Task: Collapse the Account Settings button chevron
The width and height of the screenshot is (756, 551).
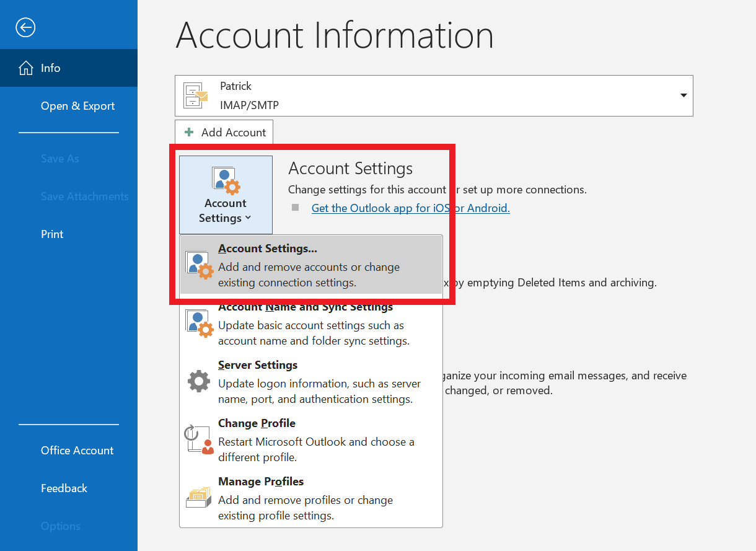Action: coord(248,218)
